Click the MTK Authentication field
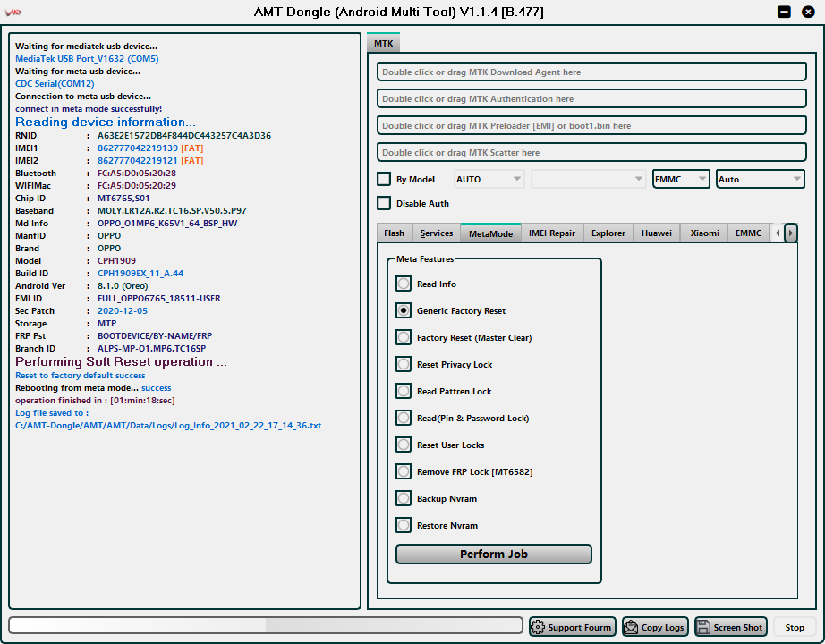The image size is (825, 644). pyautogui.click(x=591, y=99)
